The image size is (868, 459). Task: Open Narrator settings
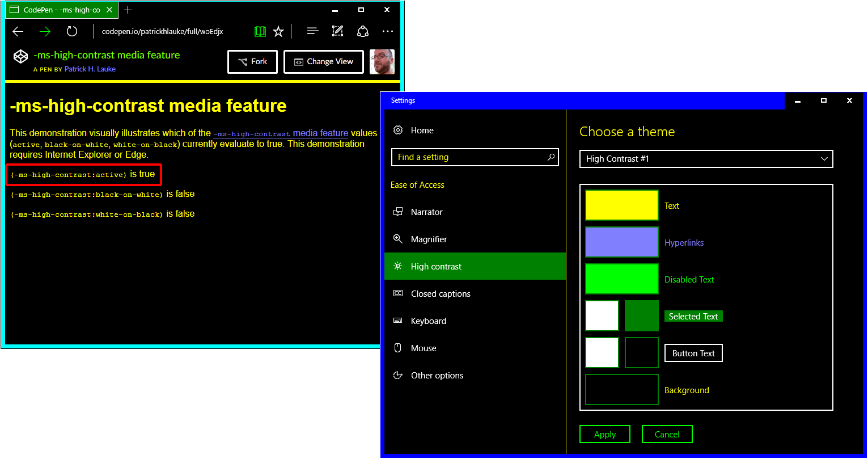coord(425,212)
